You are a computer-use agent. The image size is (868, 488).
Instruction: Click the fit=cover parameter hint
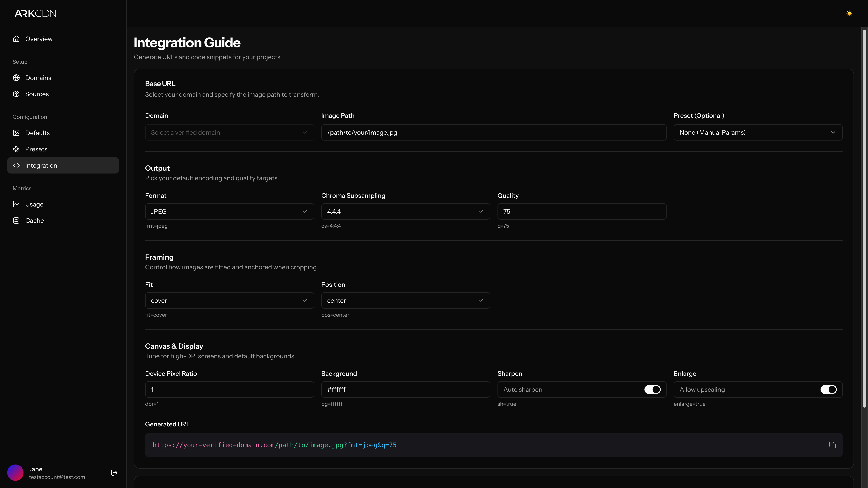[156, 315]
